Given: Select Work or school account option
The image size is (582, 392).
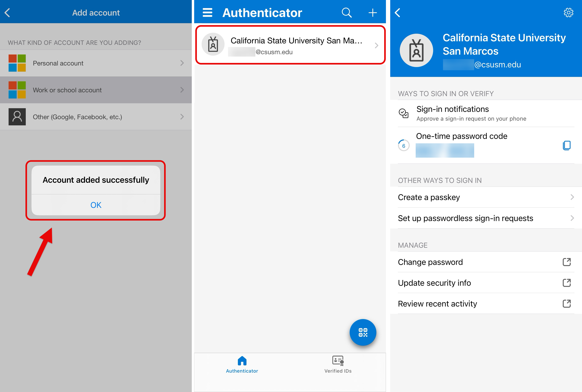Looking at the screenshot, I should (96, 90).
